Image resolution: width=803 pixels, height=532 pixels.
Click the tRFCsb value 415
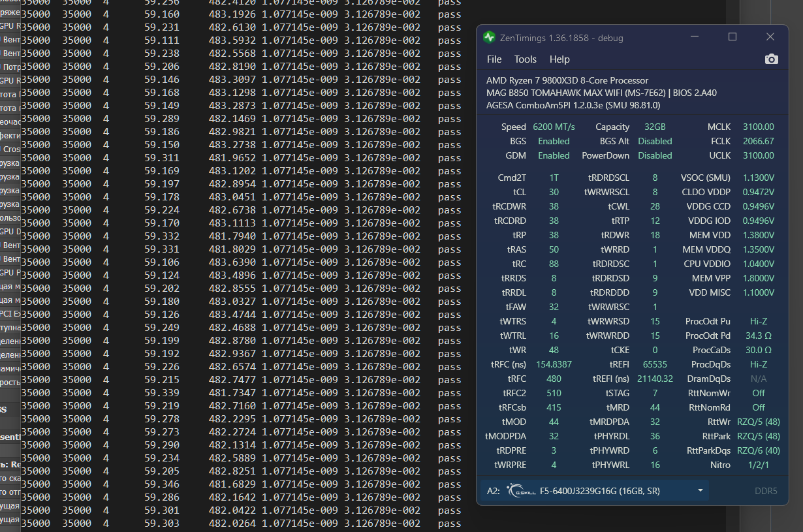(554, 408)
